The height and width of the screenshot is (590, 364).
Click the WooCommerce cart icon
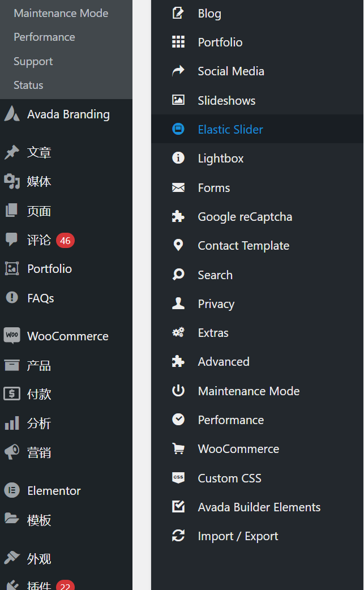[x=178, y=448]
